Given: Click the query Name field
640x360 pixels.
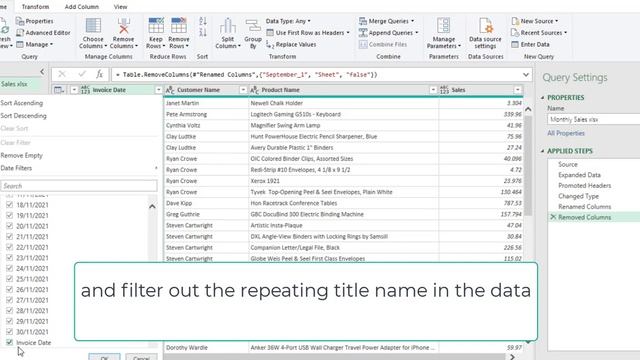Looking at the screenshot, I should pyautogui.click(x=593, y=120).
